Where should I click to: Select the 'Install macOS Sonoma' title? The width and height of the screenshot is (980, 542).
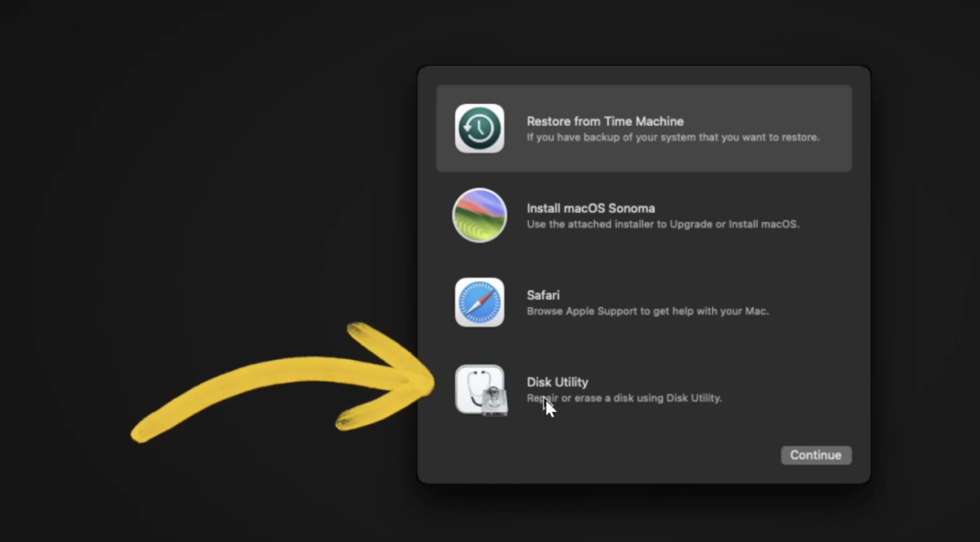coord(591,208)
